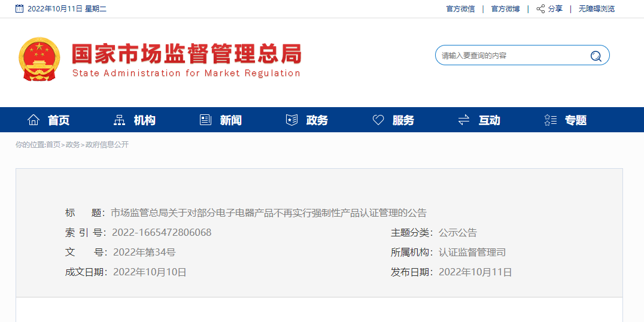Click the star book icon for 政务
Screen dimensions: 644x322
click(x=291, y=120)
